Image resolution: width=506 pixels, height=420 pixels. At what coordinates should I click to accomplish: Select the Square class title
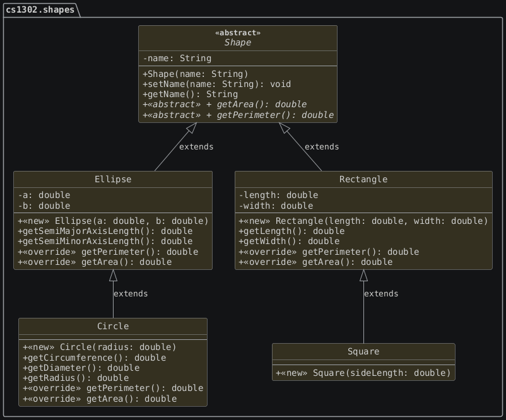pyautogui.click(x=363, y=352)
